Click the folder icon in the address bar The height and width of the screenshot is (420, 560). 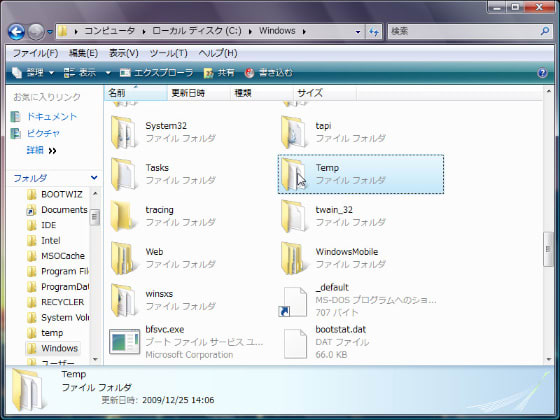coord(63,31)
